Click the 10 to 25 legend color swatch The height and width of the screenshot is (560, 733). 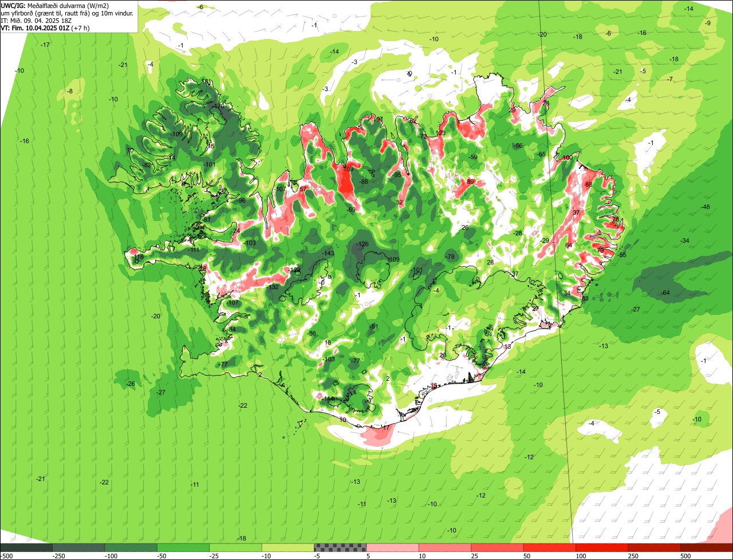[x=445, y=547]
